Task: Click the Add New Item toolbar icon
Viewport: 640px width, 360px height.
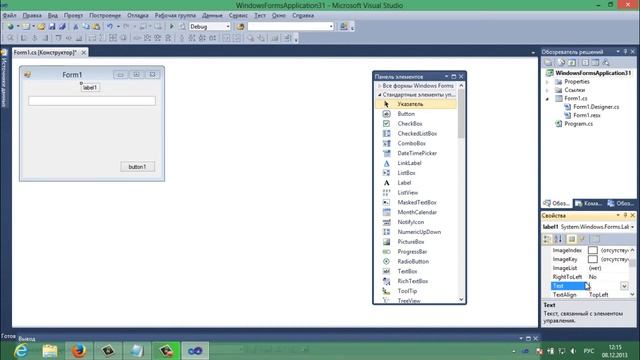Action: click(x=26, y=27)
